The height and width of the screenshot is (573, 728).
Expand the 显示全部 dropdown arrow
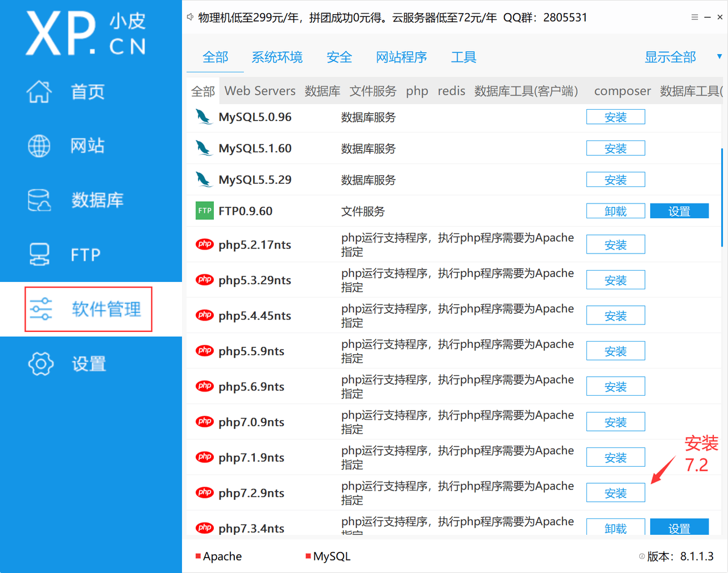(719, 56)
